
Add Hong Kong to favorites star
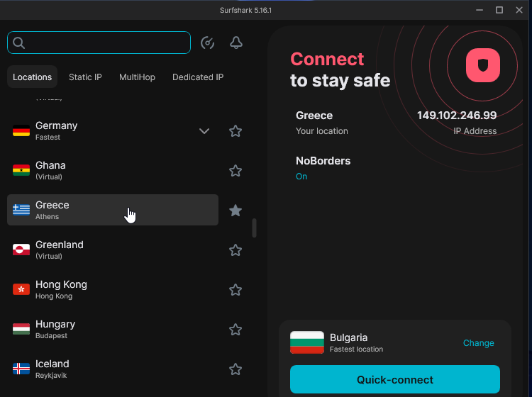click(x=235, y=290)
